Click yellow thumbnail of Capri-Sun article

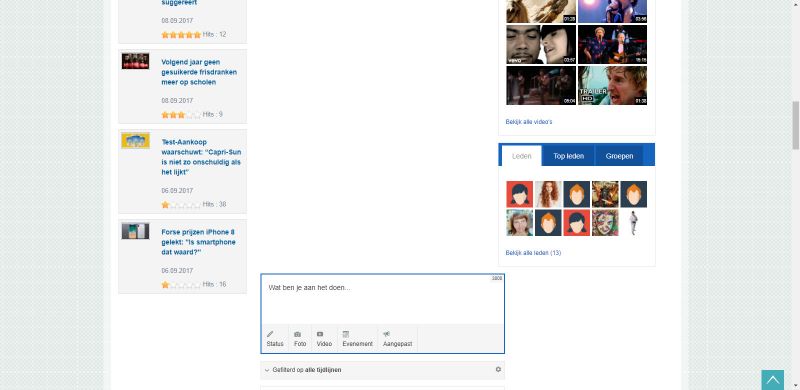(x=135, y=141)
